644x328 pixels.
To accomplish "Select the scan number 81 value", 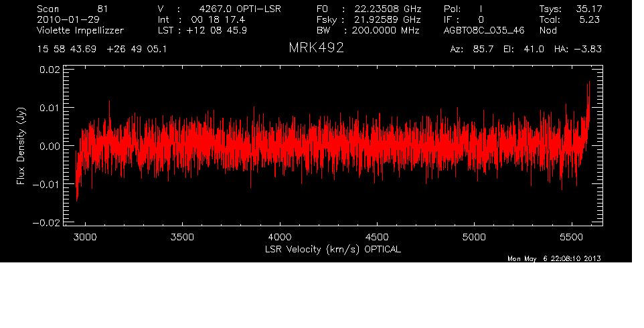I will [102, 9].
